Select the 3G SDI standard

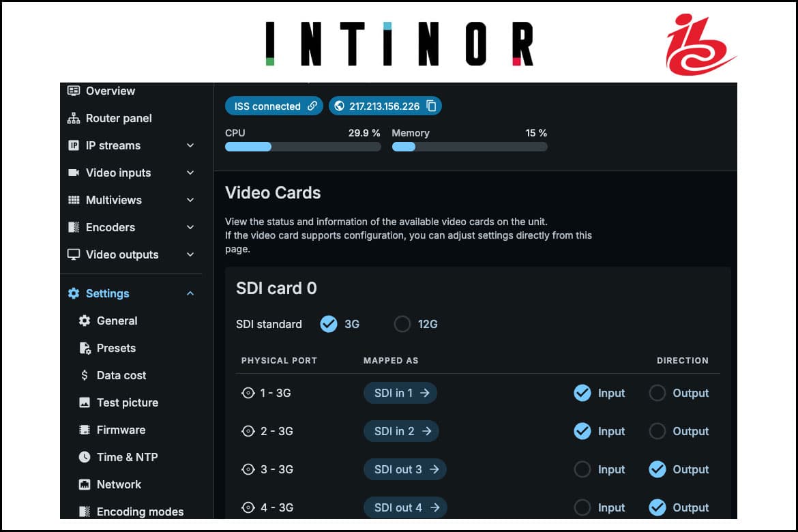329,324
